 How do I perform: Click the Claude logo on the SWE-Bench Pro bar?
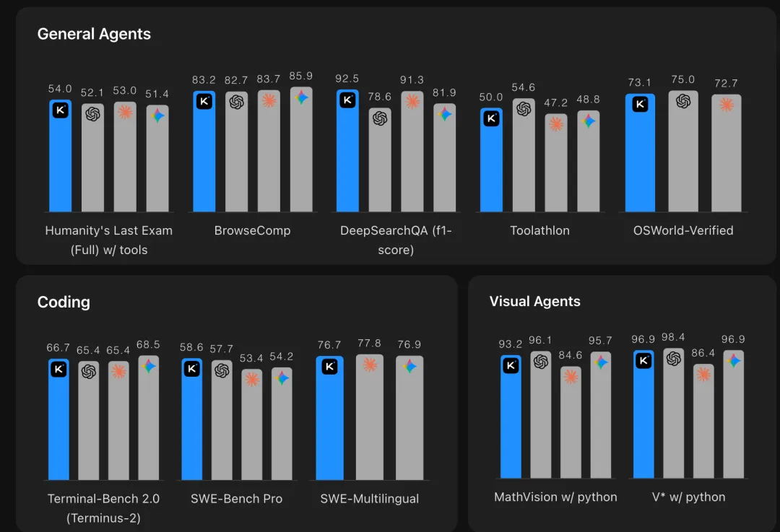[x=252, y=380]
